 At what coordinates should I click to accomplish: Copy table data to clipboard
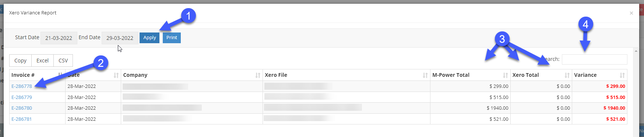pyautogui.click(x=20, y=61)
